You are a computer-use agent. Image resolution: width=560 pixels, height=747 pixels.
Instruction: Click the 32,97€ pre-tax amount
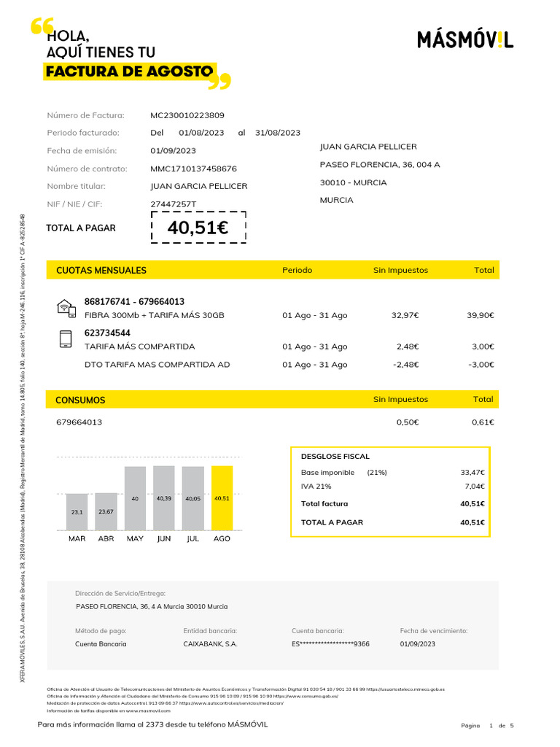pos(405,315)
